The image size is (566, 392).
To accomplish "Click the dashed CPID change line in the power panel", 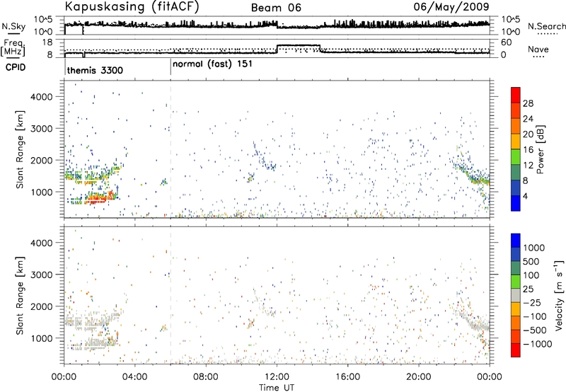I will coord(171,149).
